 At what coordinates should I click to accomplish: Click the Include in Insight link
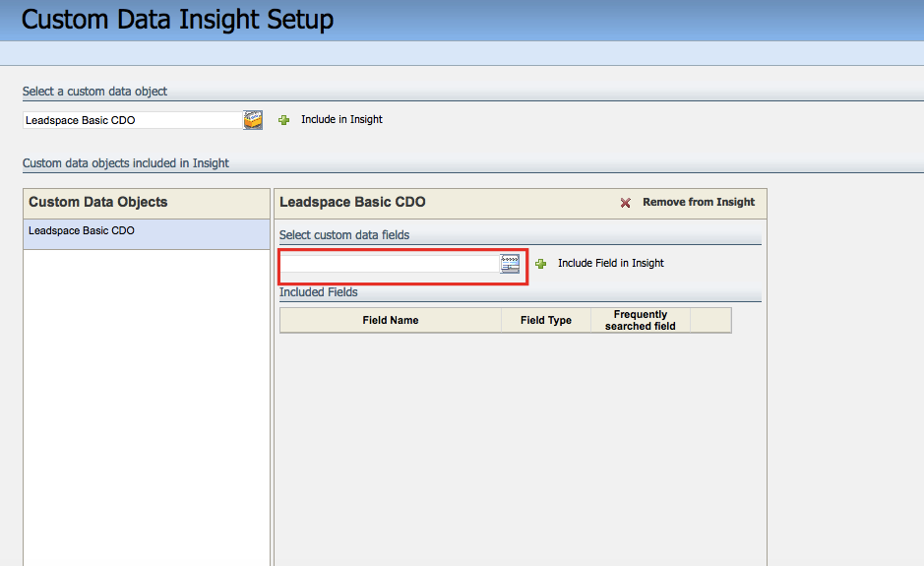[x=341, y=119]
